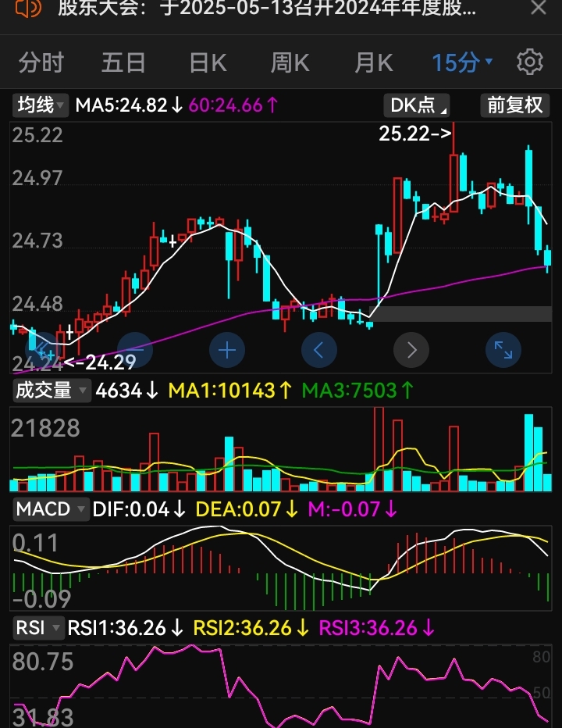Image resolution: width=562 pixels, height=728 pixels.
Task: Jump to earliest data double-arrow button
Action: click(x=43, y=350)
